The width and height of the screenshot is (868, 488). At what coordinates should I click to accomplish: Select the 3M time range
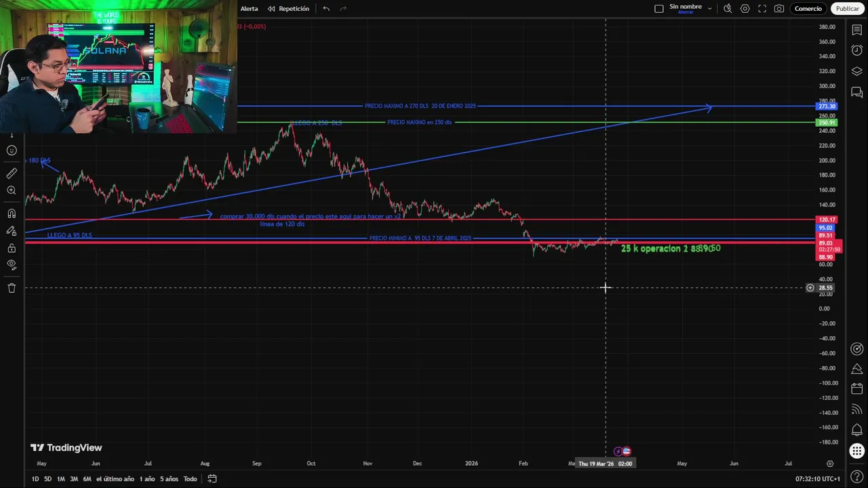coord(74,479)
